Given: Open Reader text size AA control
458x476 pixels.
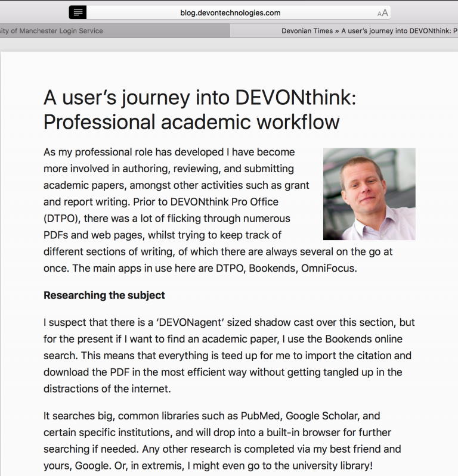Looking at the screenshot, I should click(x=382, y=13).
